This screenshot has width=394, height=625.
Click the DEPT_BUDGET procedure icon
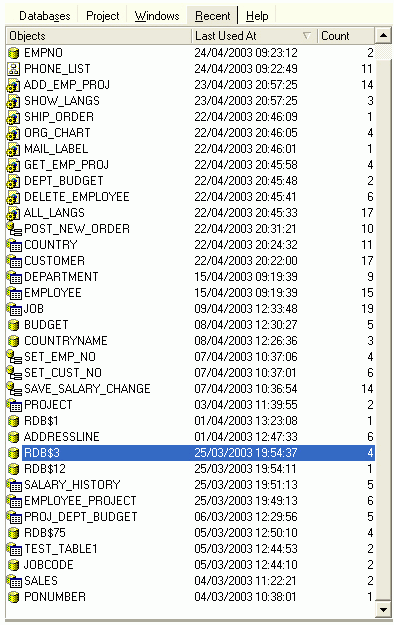[x=14, y=181]
